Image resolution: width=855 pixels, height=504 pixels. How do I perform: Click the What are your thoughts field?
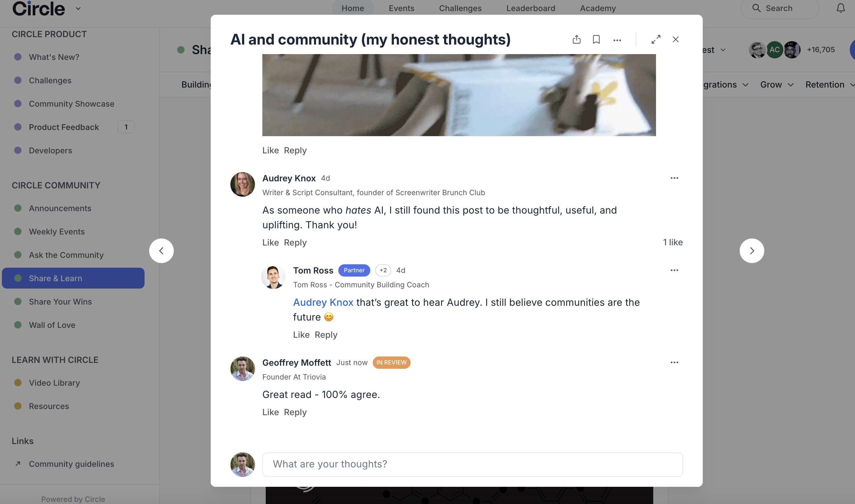pyautogui.click(x=472, y=464)
